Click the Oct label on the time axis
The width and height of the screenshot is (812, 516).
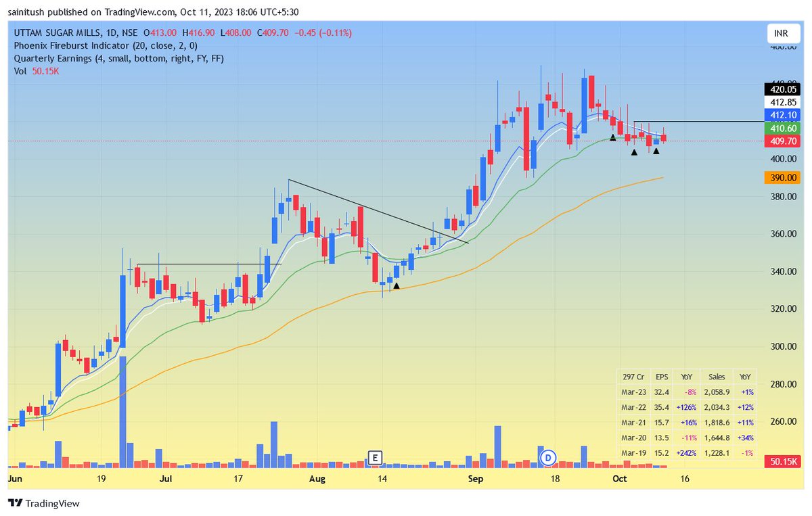[620, 479]
